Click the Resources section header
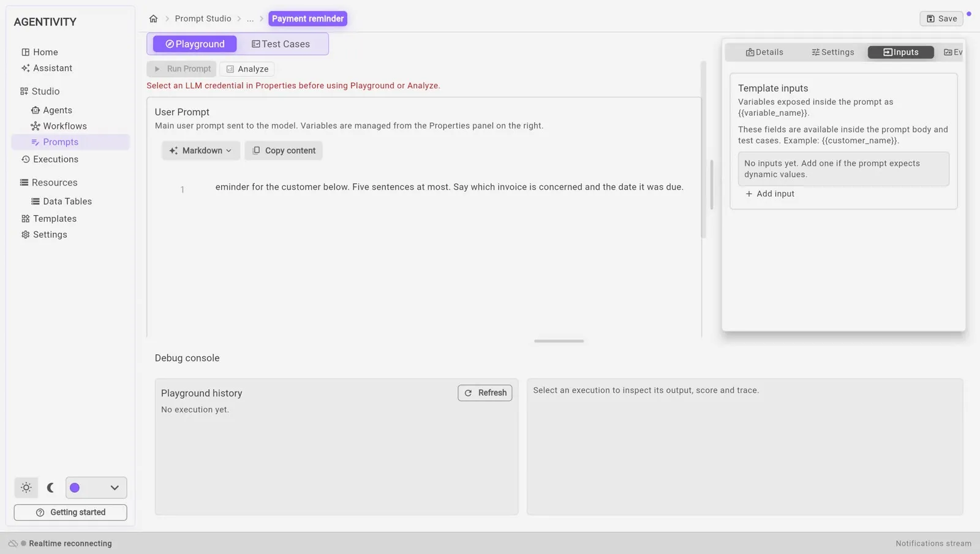This screenshot has width=980, height=554. [48, 183]
